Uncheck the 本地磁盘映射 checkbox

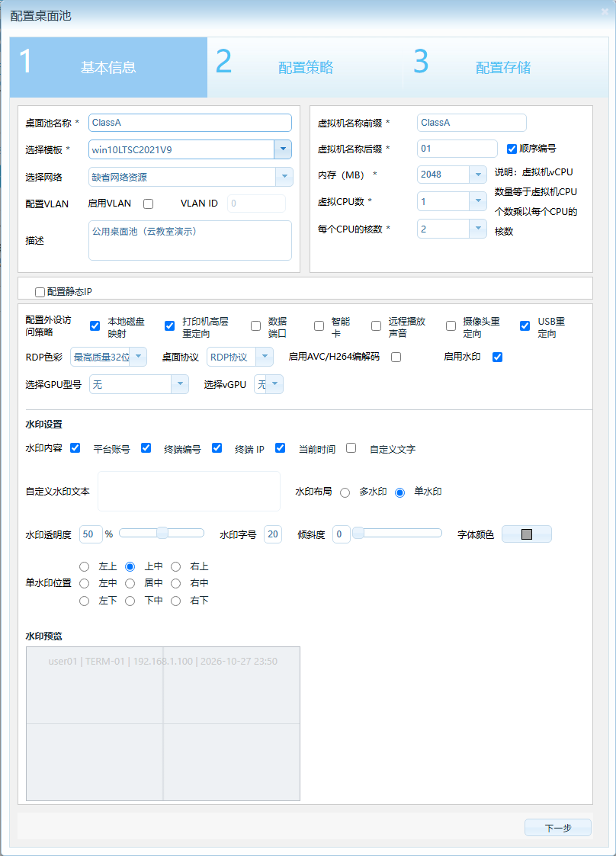[95, 326]
